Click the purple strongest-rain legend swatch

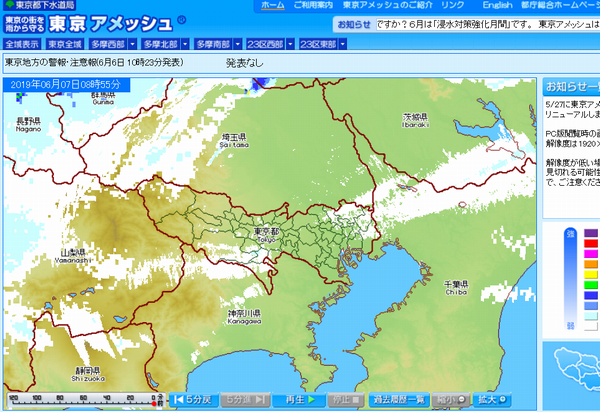click(x=590, y=233)
